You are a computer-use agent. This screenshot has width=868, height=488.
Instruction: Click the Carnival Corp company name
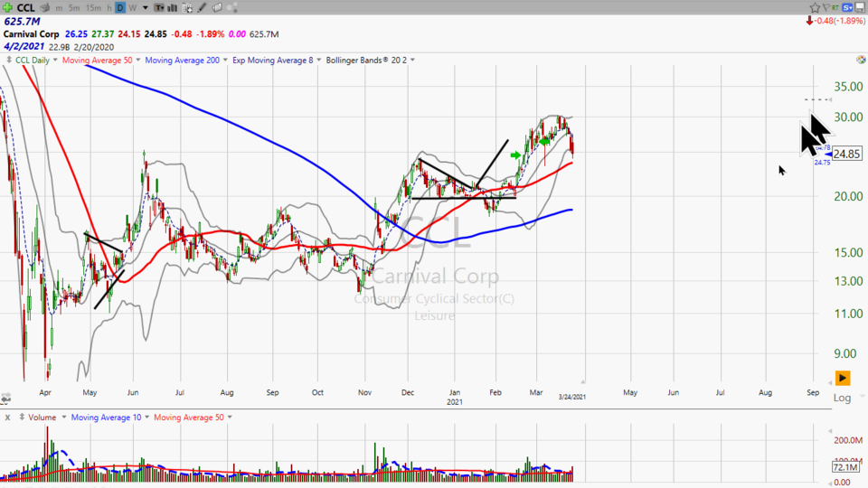click(31, 33)
